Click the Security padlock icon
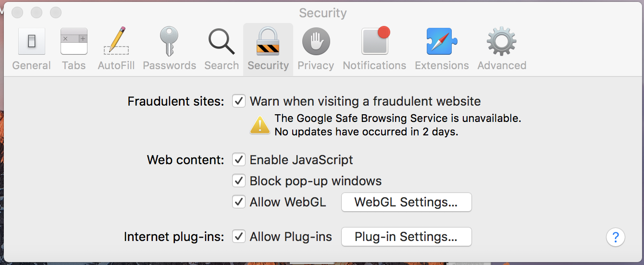Viewport: 644px width, 265px height. point(268,42)
